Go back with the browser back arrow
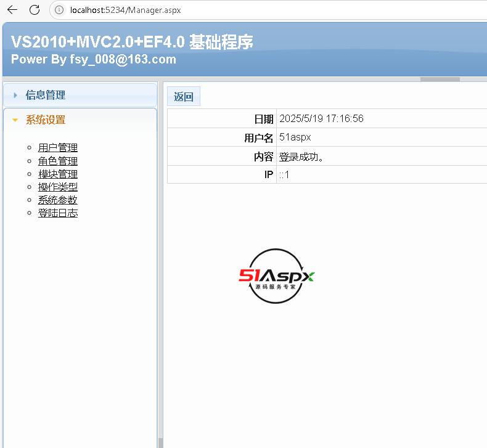The width and height of the screenshot is (487, 448). coord(12,10)
